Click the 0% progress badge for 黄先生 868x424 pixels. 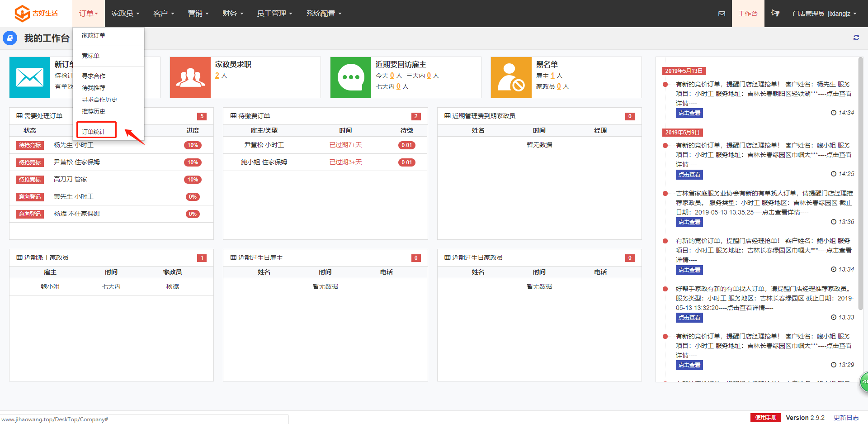[193, 197]
